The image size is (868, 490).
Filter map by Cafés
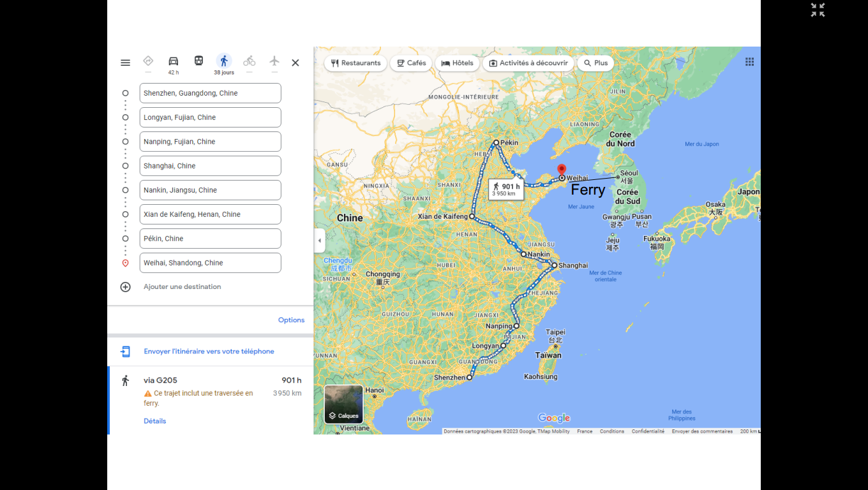pyautogui.click(x=411, y=63)
